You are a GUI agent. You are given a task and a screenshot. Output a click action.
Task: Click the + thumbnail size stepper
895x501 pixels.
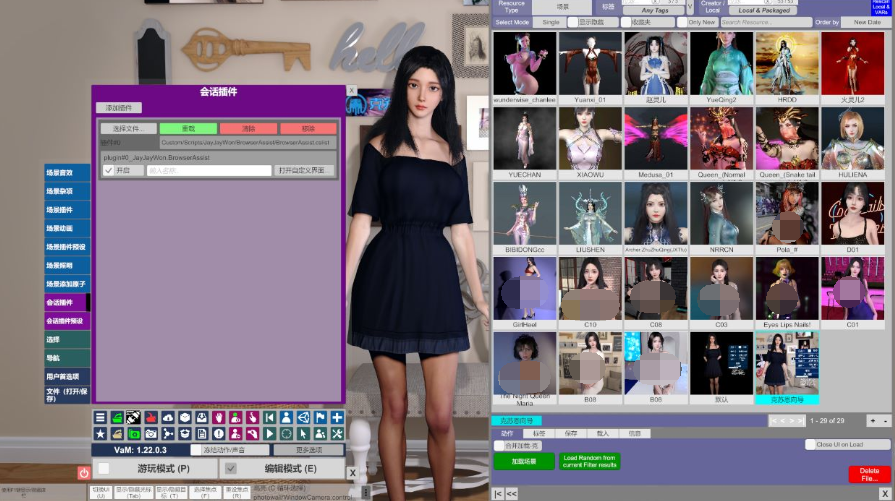873,421
